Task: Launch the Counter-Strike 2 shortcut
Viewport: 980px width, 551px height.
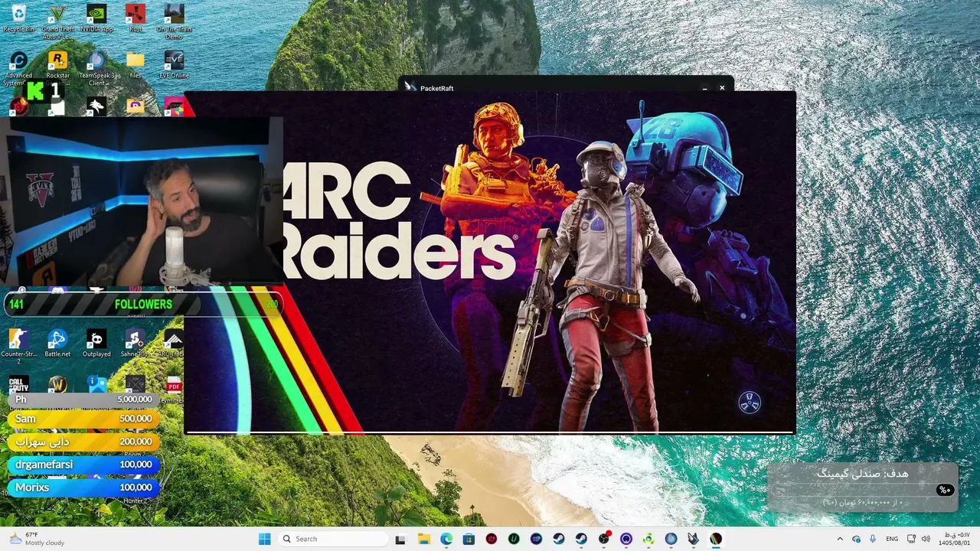Action: pyautogui.click(x=18, y=345)
